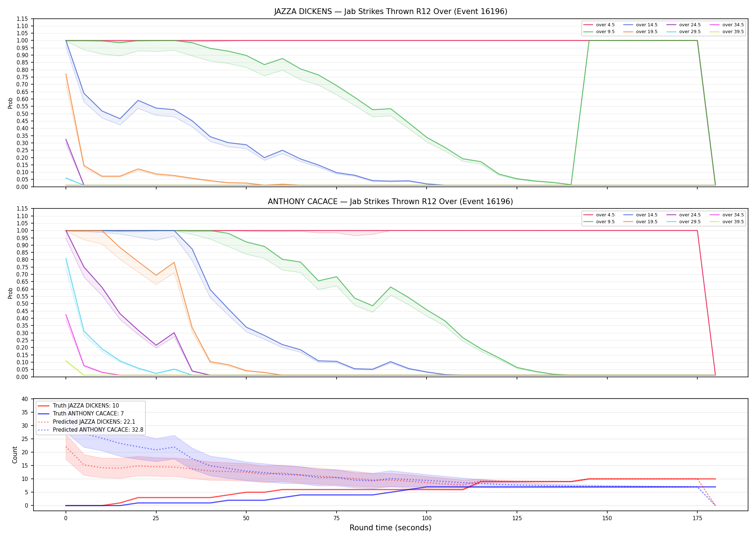Pick 'over 29.5' in Anthony Cacace legend
The width and height of the screenshot is (756, 540).
683,222
